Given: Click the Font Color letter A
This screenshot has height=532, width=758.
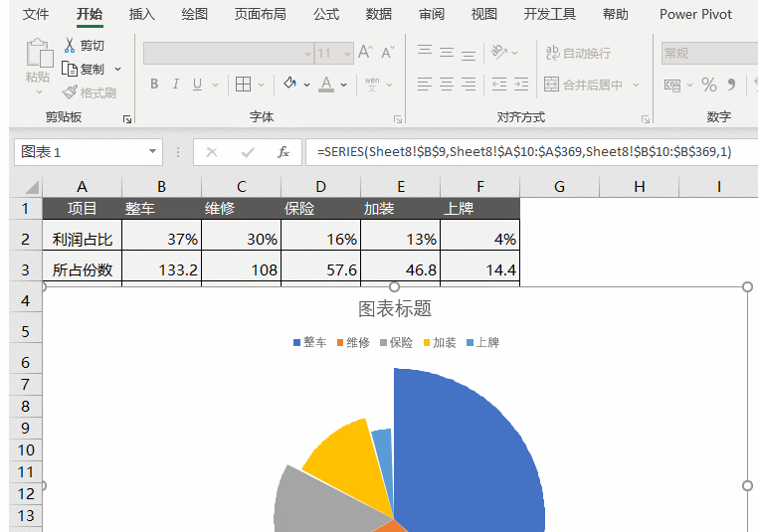Looking at the screenshot, I should pyautogui.click(x=326, y=85).
